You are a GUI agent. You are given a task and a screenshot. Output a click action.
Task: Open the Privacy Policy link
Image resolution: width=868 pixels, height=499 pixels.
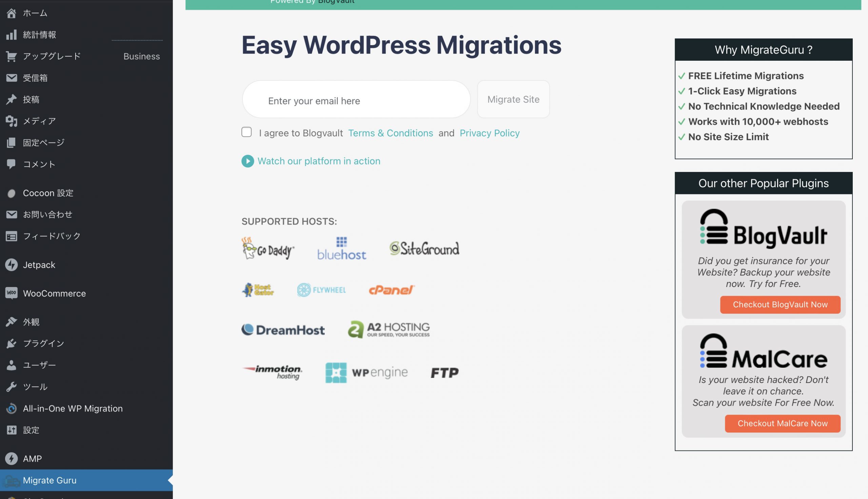490,133
